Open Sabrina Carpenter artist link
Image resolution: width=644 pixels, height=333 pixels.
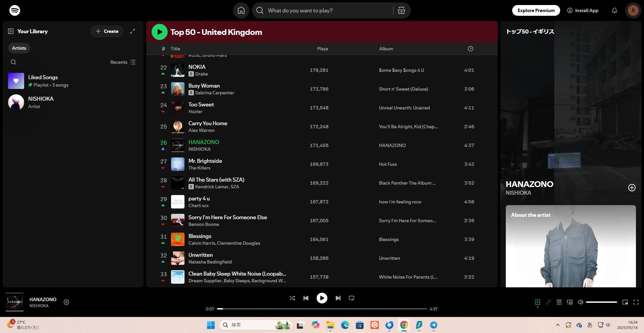tap(215, 93)
